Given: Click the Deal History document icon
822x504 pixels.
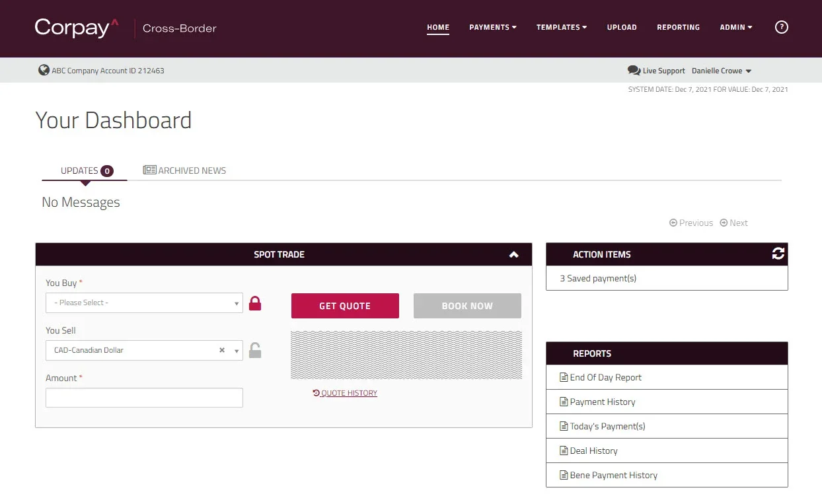Looking at the screenshot, I should (564, 450).
